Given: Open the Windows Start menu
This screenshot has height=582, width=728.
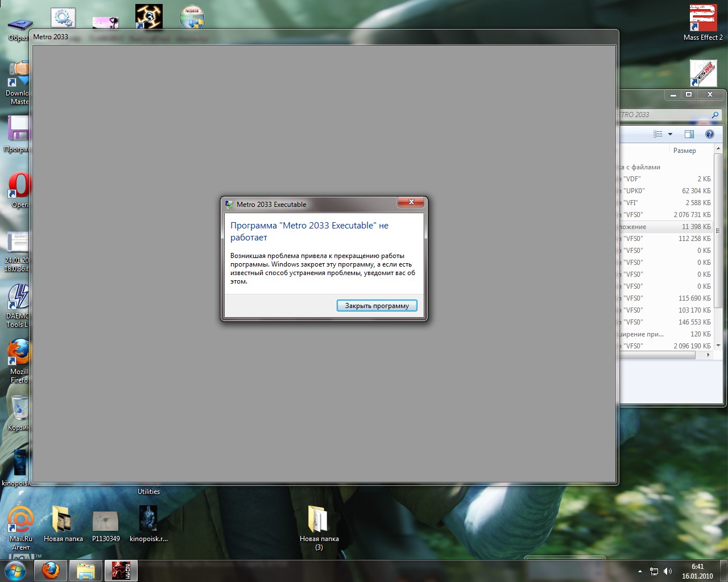Looking at the screenshot, I should pos(15,571).
